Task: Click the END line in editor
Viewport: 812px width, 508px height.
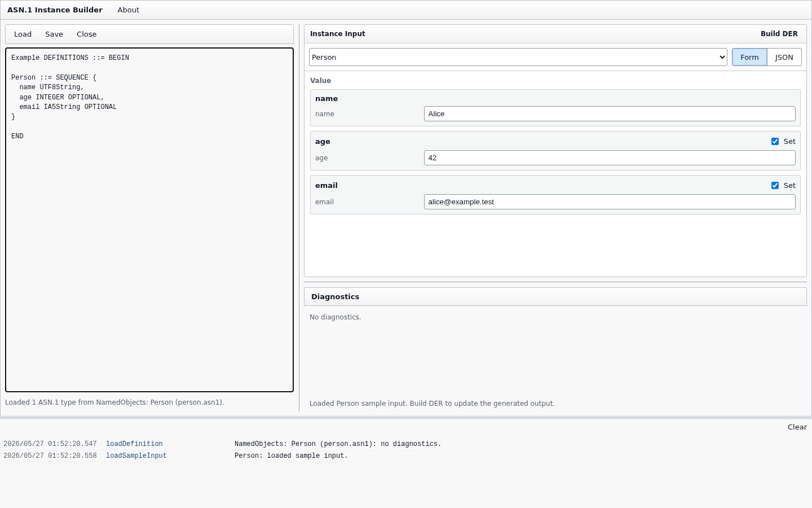Action: point(17,137)
